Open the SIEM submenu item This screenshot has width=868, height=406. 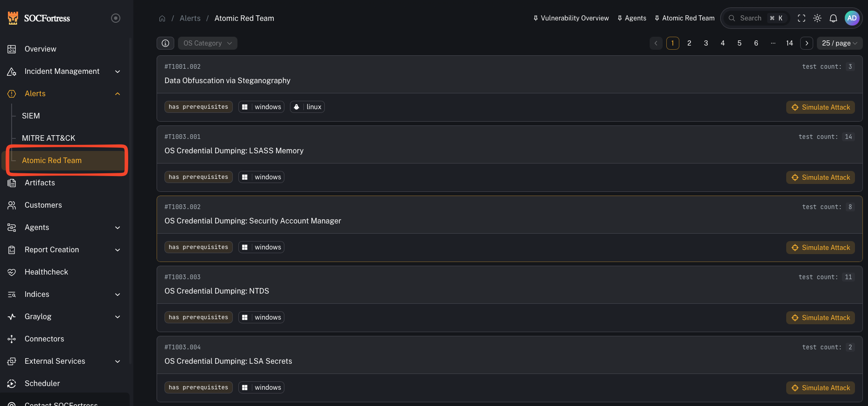[31, 116]
